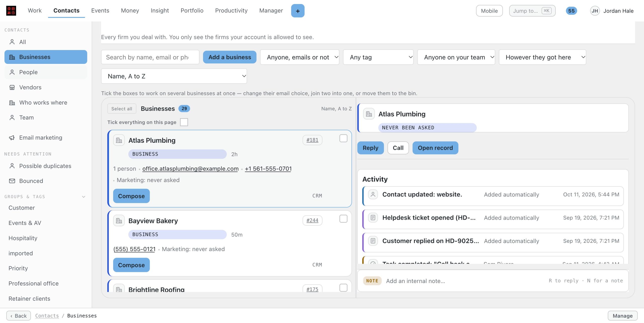Switch to the Insight tab
644x323 pixels.
(160, 11)
